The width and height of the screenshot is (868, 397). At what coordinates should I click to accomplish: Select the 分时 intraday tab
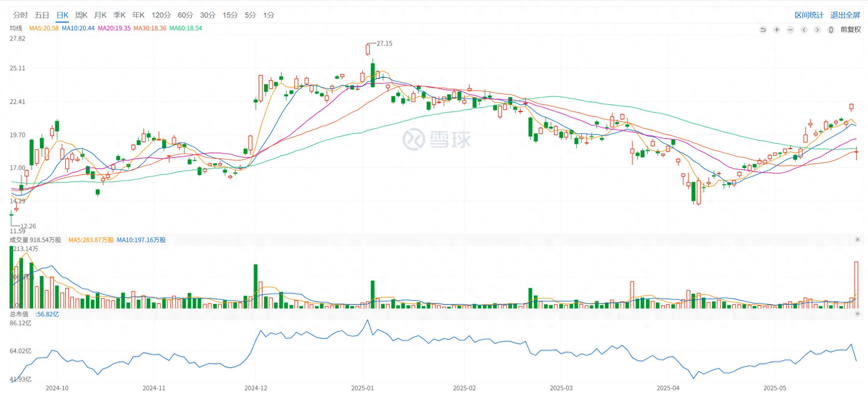(20, 15)
